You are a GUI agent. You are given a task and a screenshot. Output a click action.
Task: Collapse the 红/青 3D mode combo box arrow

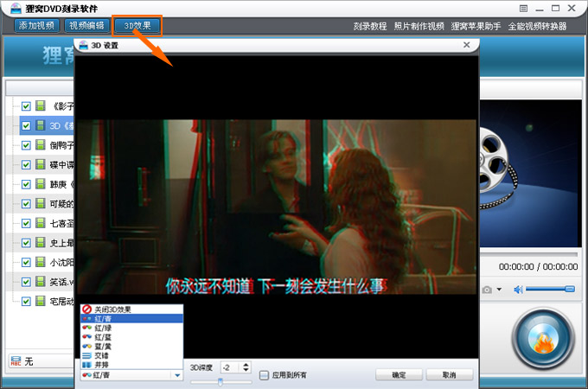click(x=177, y=375)
